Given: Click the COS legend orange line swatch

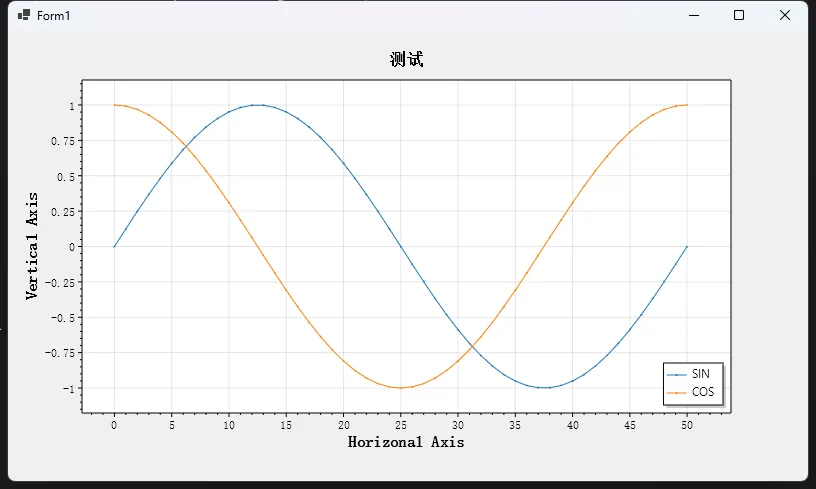Looking at the screenshot, I should pos(677,393).
